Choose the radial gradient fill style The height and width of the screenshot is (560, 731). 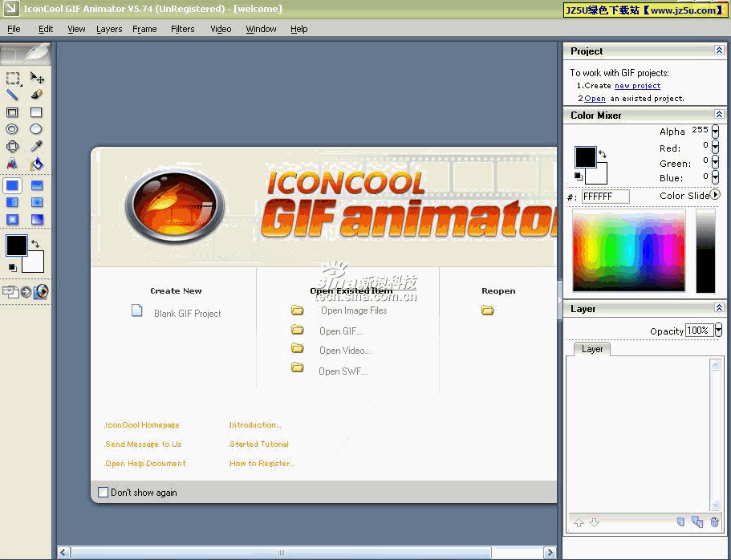(12, 220)
